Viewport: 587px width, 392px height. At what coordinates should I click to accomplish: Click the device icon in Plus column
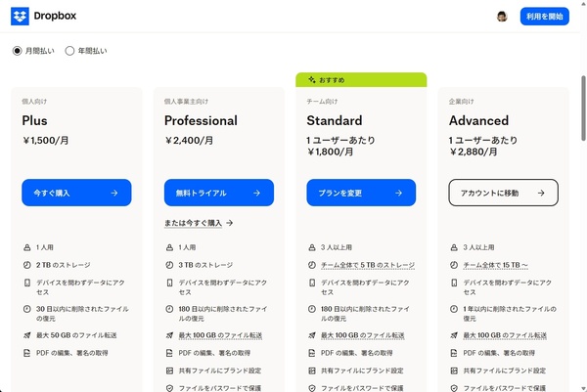27,283
